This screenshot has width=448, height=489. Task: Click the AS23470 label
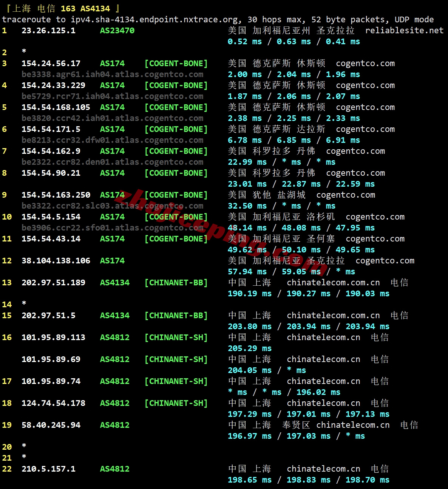117,31
